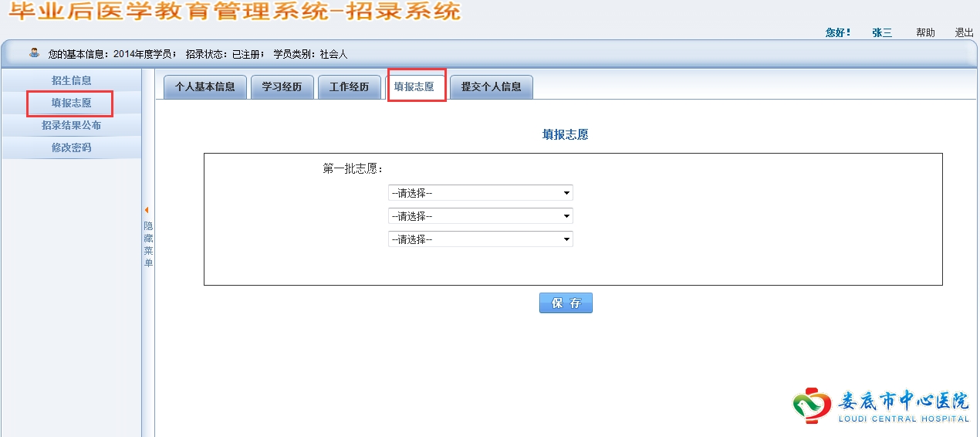Viewport: 980px width, 437px height.
Task: Click the 张三 username link
Action: pyautogui.click(x=882, y=32)
